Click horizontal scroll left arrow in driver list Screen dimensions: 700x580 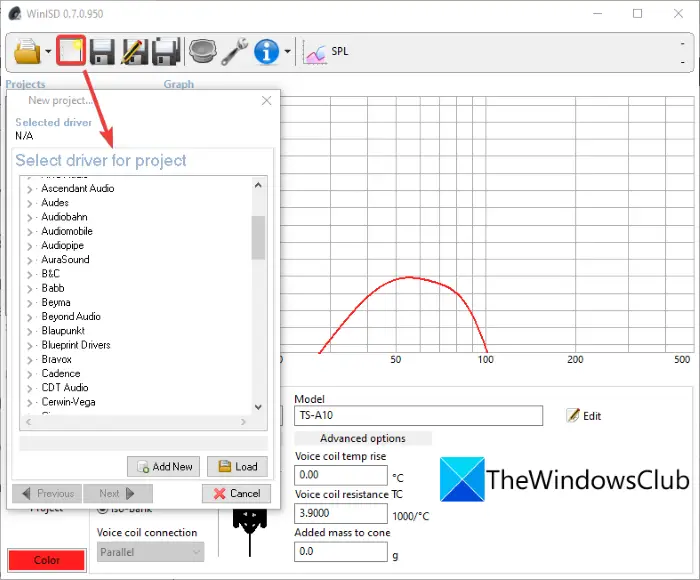29,422
